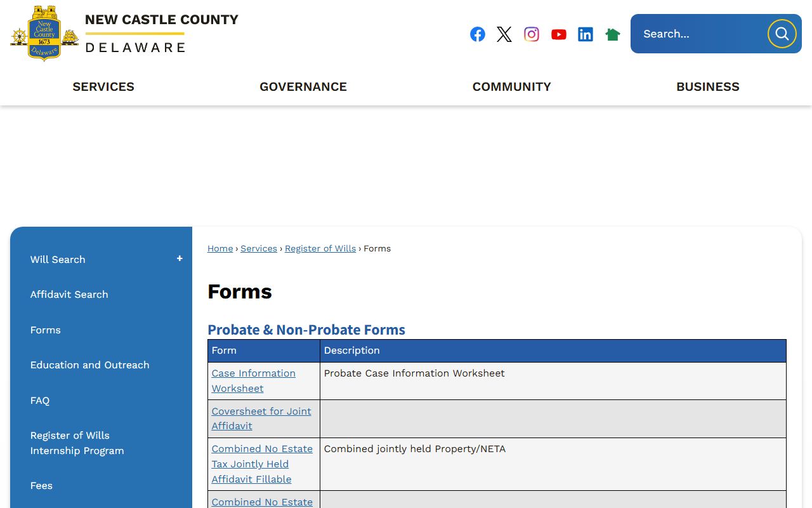812x508 pixels.
Task: Open the LinkedIn social icon
Action: [586, 34]
